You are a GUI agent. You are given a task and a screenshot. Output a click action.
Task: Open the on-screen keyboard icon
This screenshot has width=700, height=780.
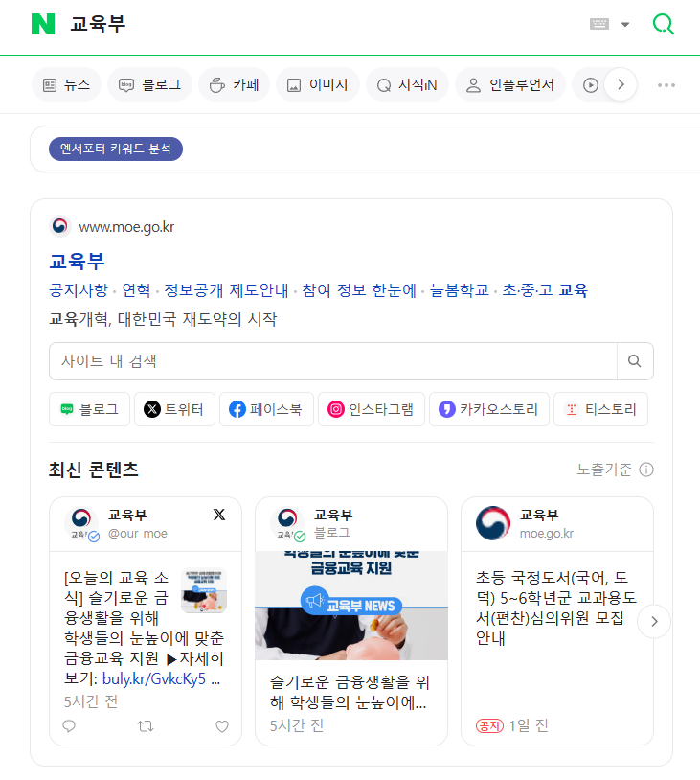pos(599,24)
